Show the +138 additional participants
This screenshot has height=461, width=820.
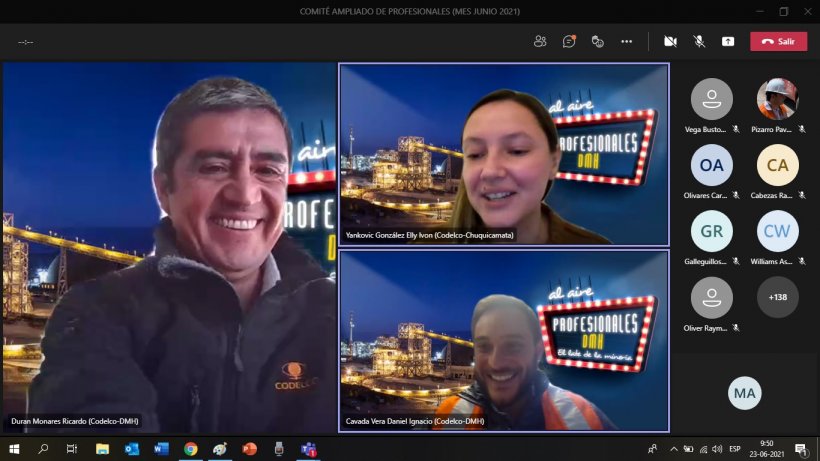click(x=778, y=297)
